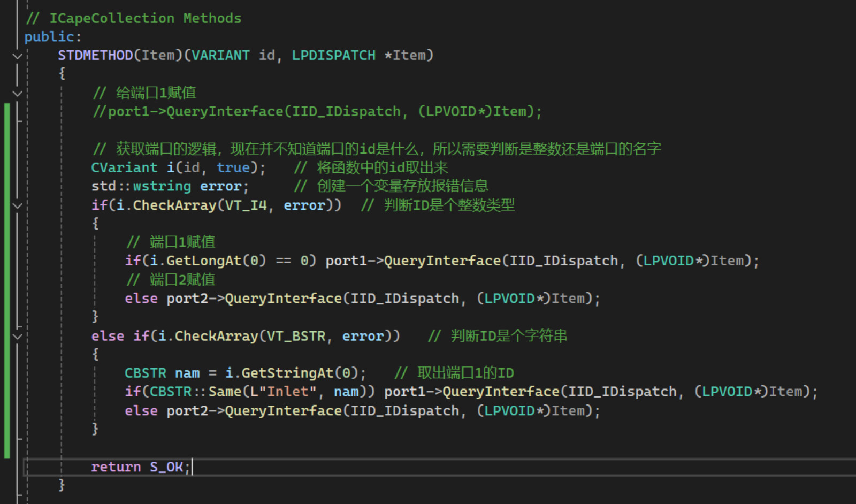Click the VT_BSTR constant
The image size is (856, 504).
pyautogui.click(x=296, y=336)
